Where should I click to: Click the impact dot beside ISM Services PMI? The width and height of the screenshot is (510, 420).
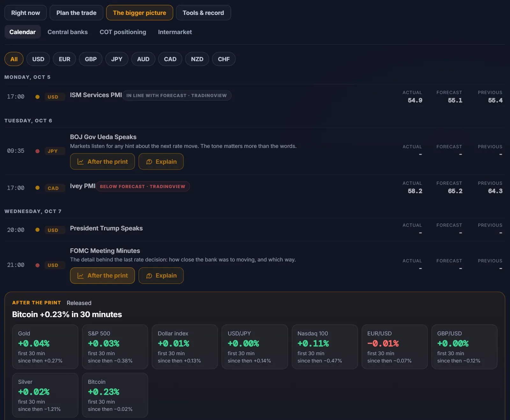37,97
